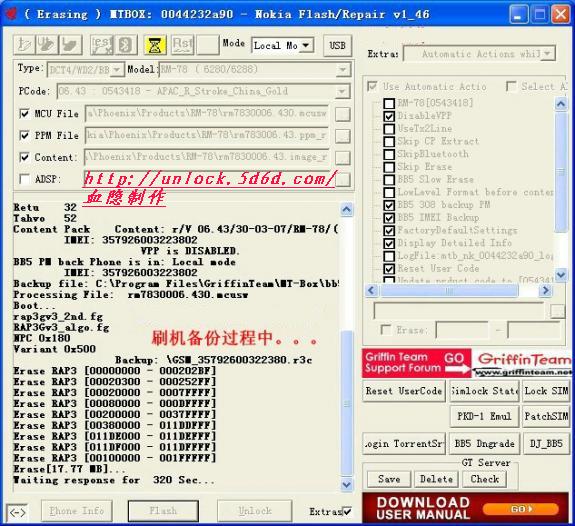Click the <-> collapse panel button
Image resolution: width=575 pixels, height=526 pixels.
[x=17, y=512]
